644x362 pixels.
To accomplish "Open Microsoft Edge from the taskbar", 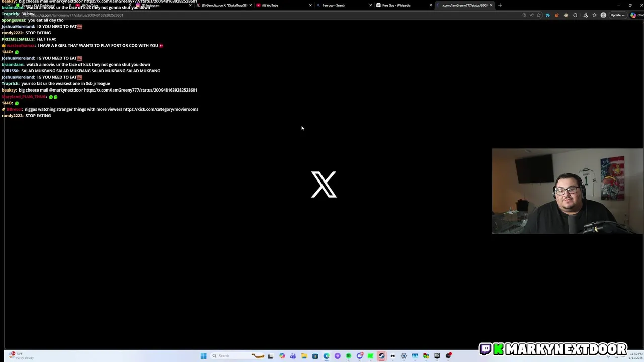I will click(326, 356).
